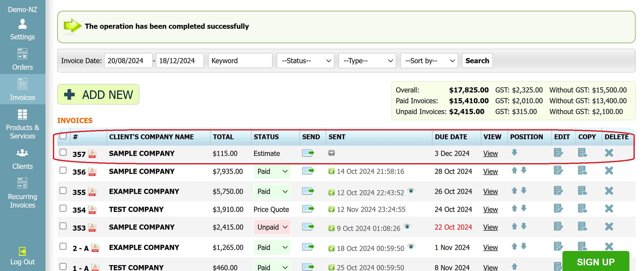
Task: Check the box for invoice 2 - A
Action: pyautogui.click(x=63, y=246)
